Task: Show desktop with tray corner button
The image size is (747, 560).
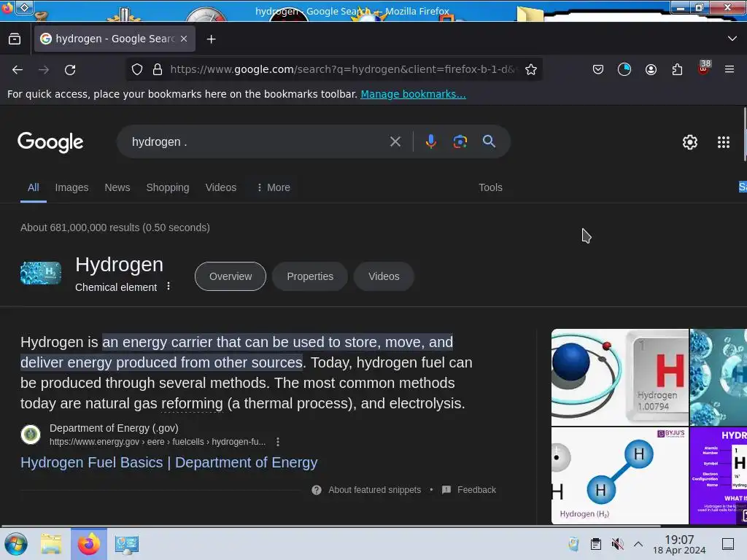Action: click(x=728, y=544)
